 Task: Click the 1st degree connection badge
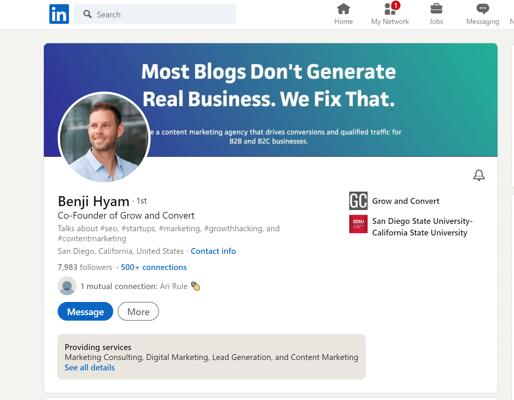pyautogui.click(x=142, y=201)
